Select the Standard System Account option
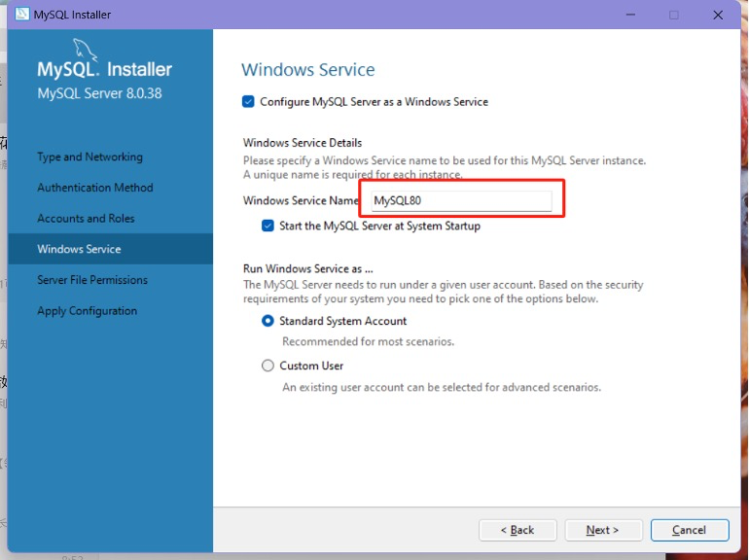This screenshot has width=749, height=560. pos(268,321)
